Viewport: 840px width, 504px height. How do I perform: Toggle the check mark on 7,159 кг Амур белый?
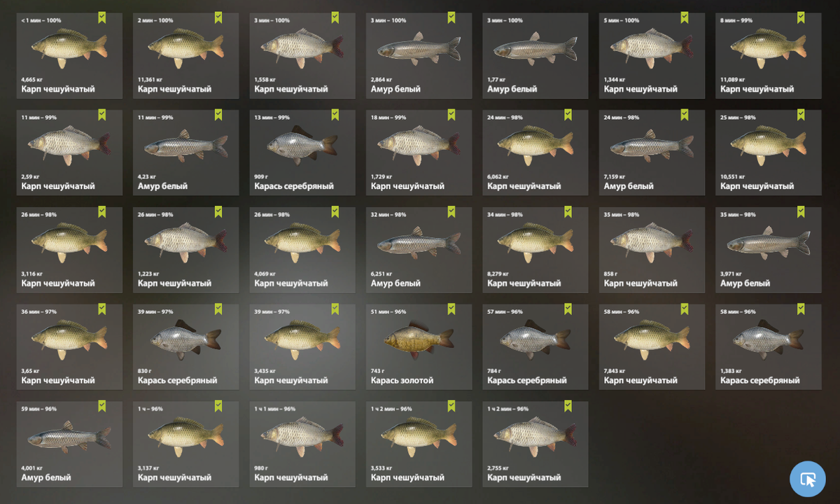click(x=685, y=115)
